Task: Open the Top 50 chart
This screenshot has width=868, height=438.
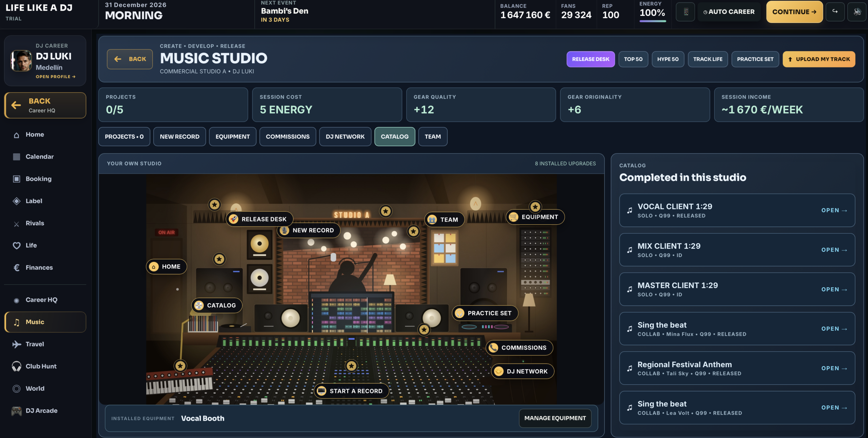Action: 633,59
